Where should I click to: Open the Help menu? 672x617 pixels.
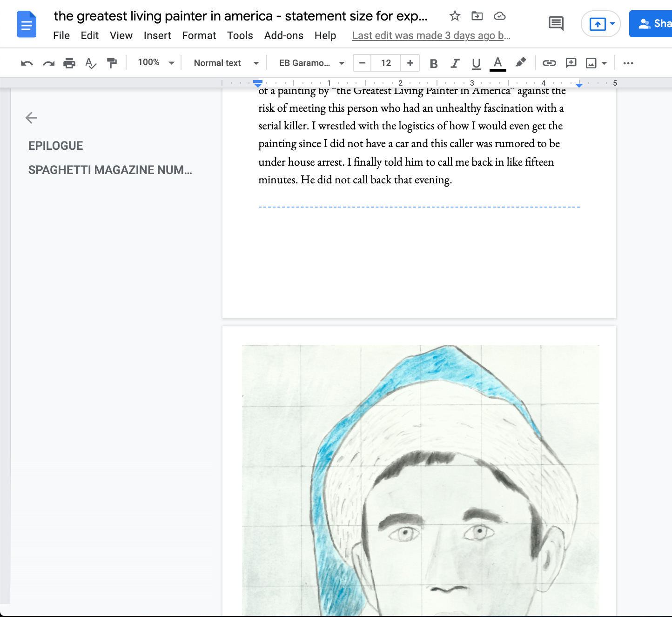[x=325, y=36]
